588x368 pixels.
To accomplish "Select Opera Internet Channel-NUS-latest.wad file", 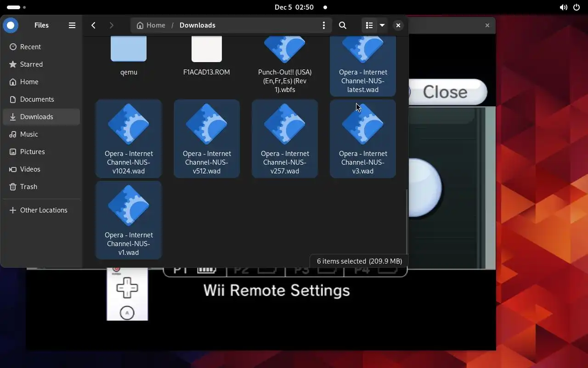I will 363,66.
